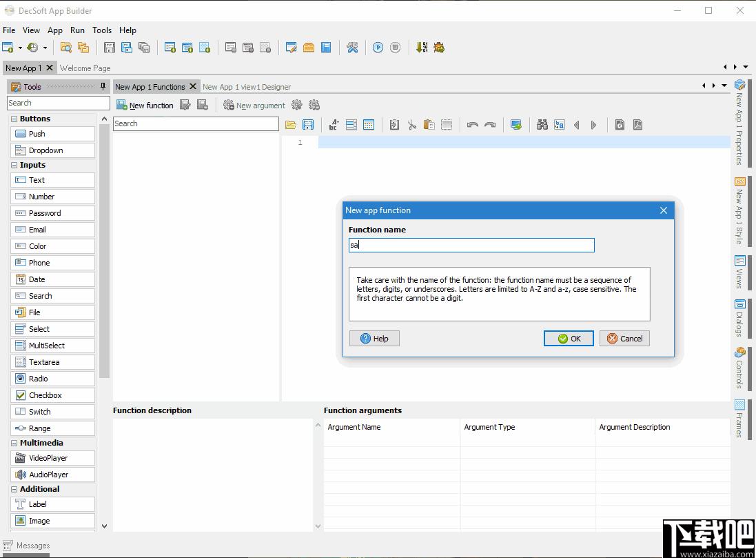Click the scissors cut icon

coord(411,125)
